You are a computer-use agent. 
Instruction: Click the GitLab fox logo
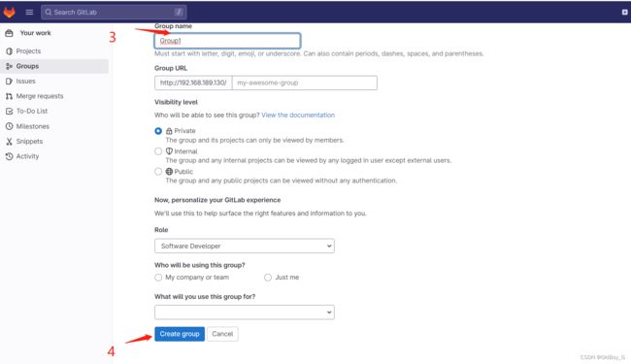[x=10, y=13]
